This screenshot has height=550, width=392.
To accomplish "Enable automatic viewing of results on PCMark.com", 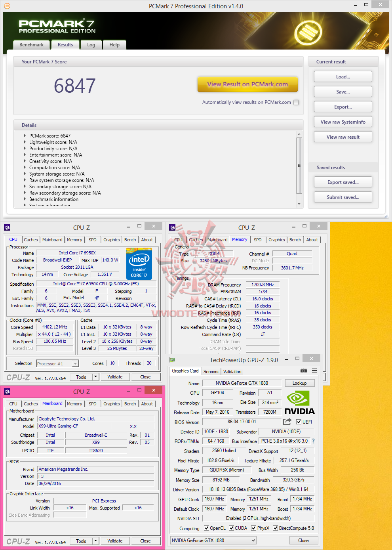I will pyautogui.click(x=296, y=102).
